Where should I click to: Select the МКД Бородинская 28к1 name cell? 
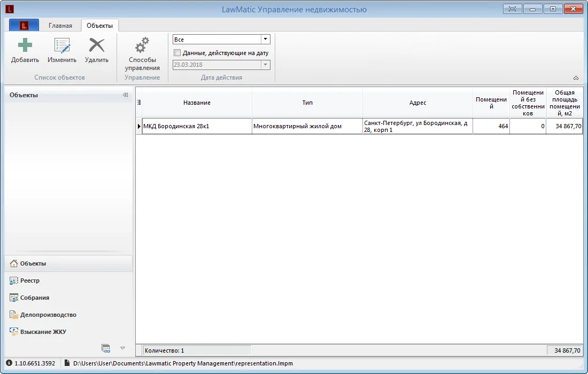pyautogui.click(x=197, y=126)
